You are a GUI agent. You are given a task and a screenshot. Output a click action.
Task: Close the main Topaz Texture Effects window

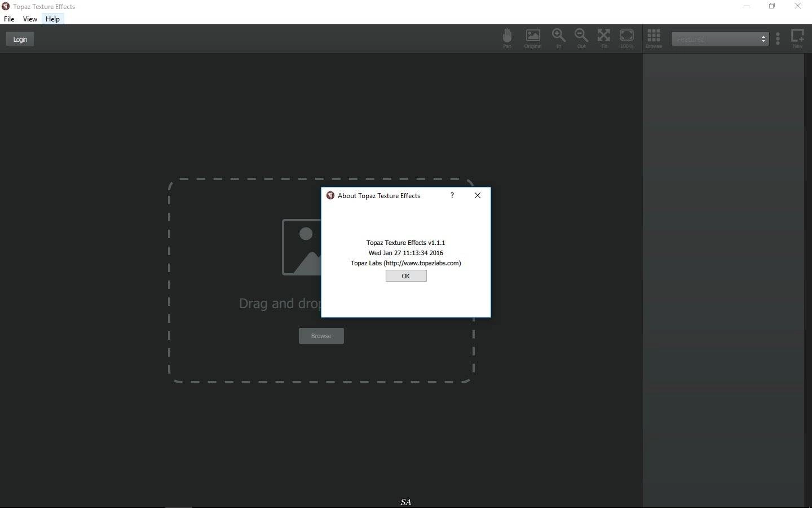(798, 6)
